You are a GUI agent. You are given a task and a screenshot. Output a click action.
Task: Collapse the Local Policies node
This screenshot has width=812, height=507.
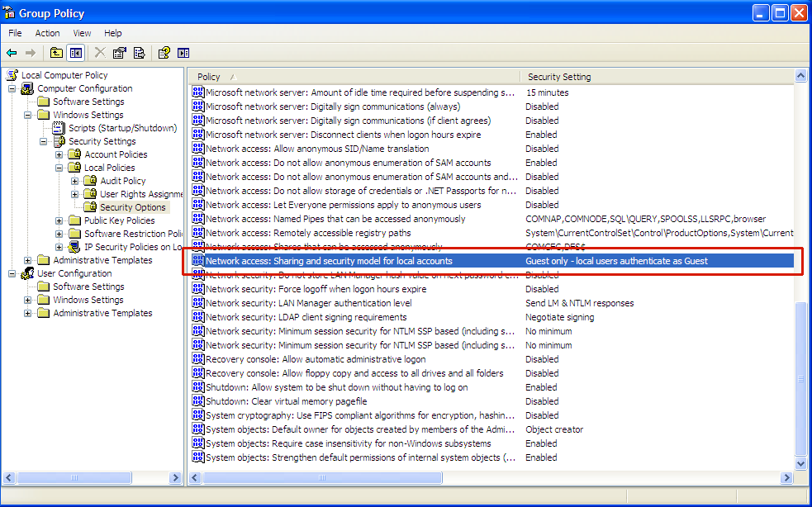coord(59,168)
